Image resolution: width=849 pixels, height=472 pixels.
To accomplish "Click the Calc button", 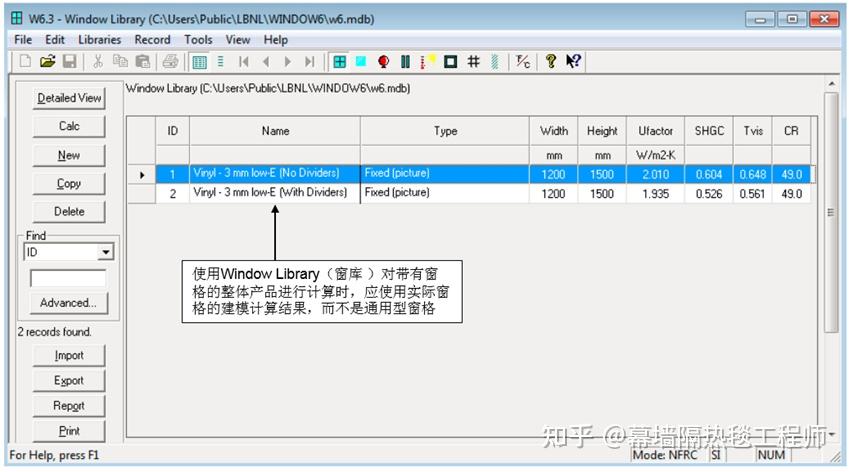I will click(x=69, y=126).
